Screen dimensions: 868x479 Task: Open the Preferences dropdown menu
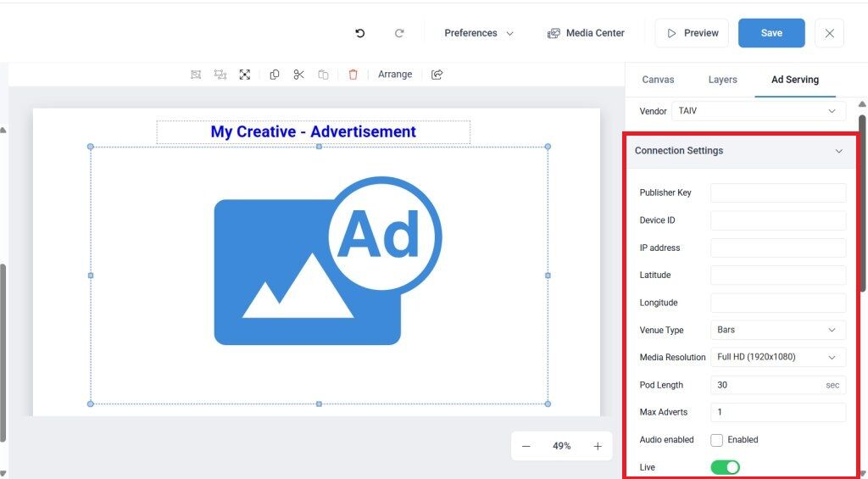click(x=479, y=33)
